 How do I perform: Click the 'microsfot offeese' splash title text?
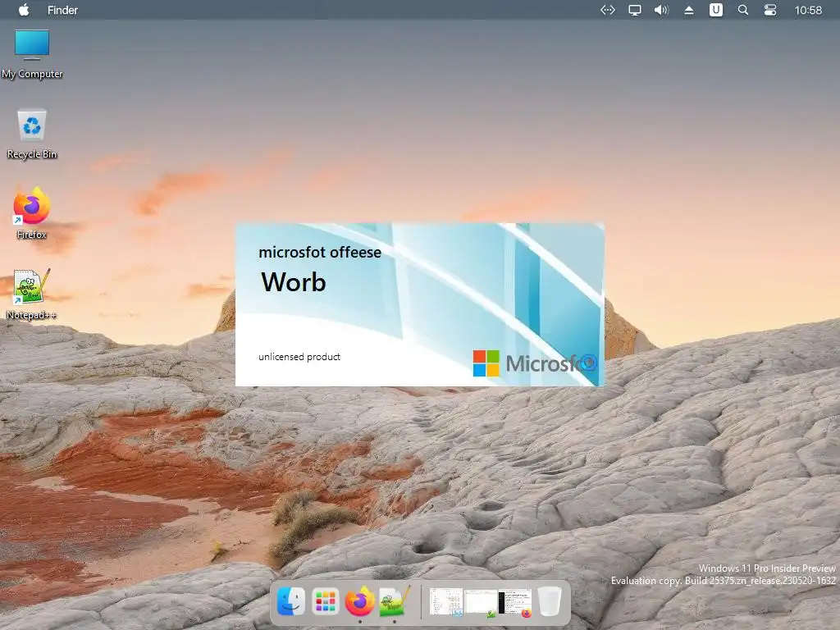(x=320, y=253)
